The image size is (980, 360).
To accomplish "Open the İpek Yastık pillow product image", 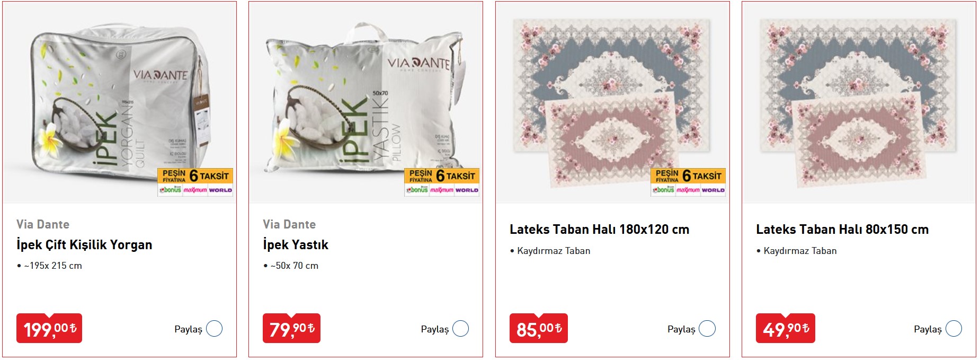I will pyautogui.click(x=366, y=103).
